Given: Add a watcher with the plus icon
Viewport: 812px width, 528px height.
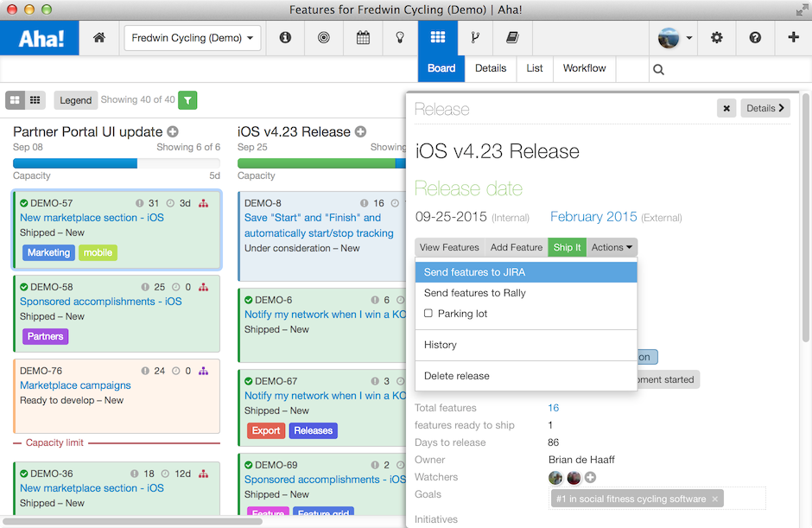Looking at the screenshot, I should [590, 477].
